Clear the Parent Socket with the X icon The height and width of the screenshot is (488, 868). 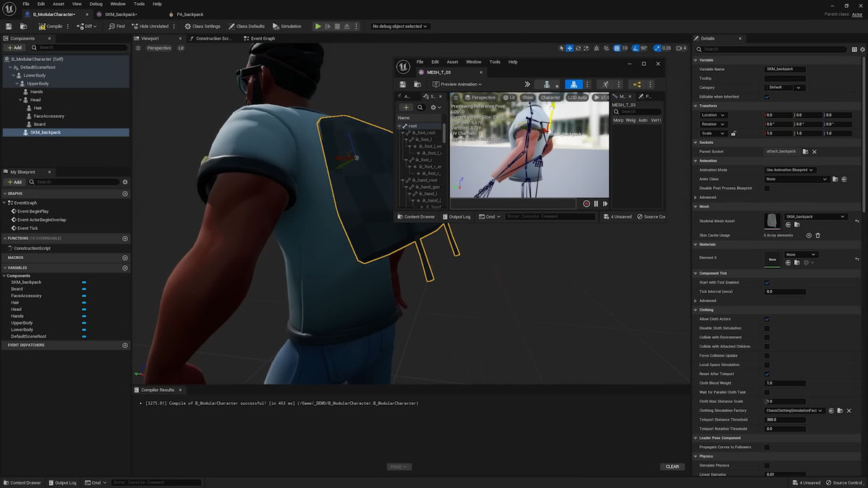point(814,152)
